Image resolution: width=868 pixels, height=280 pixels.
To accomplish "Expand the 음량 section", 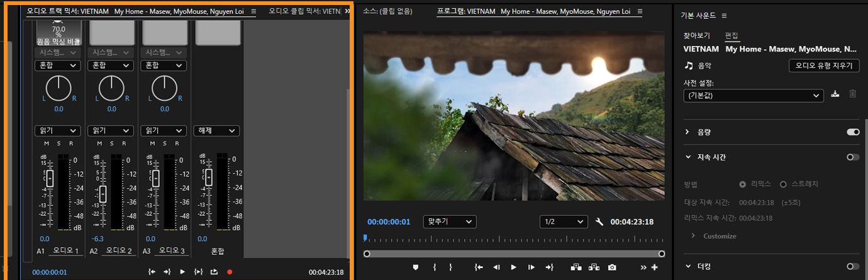I will 687,132.
